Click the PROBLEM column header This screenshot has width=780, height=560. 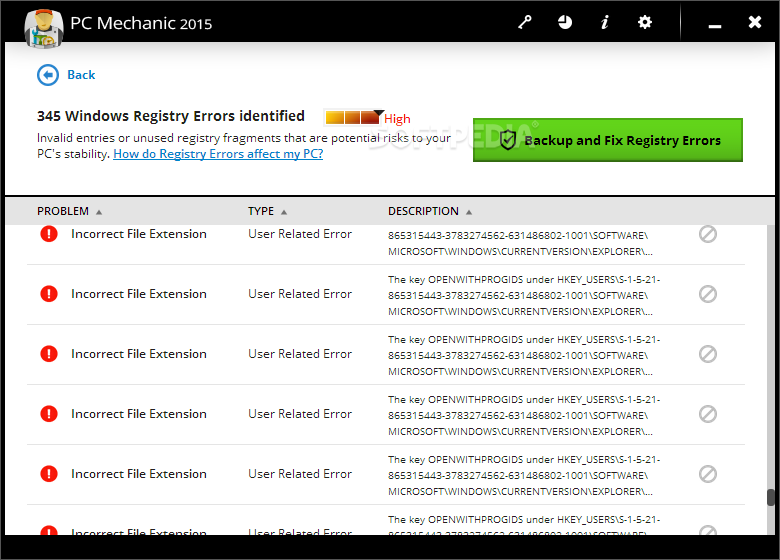click(63, 211)
